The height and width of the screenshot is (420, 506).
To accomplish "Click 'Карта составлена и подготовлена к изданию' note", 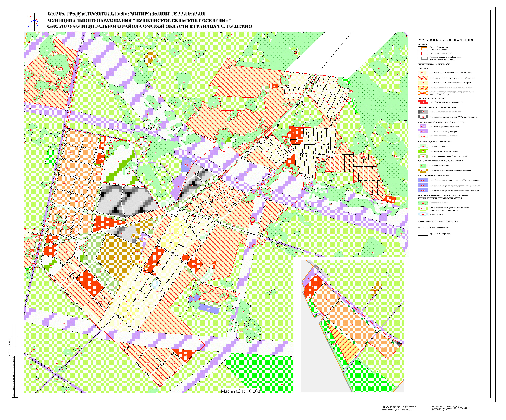I will click(399, 406).
